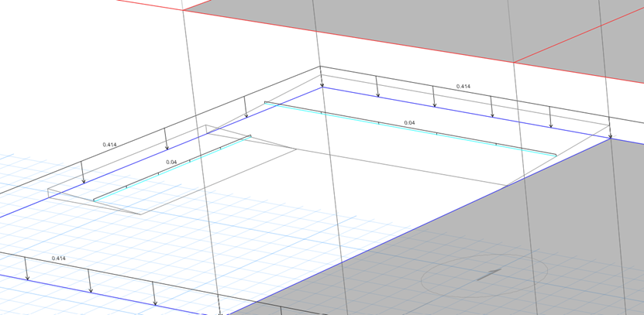Click the right corner node where blue edges meet
Viewport: 644px width, 315px height.
(x=611, y=139)
